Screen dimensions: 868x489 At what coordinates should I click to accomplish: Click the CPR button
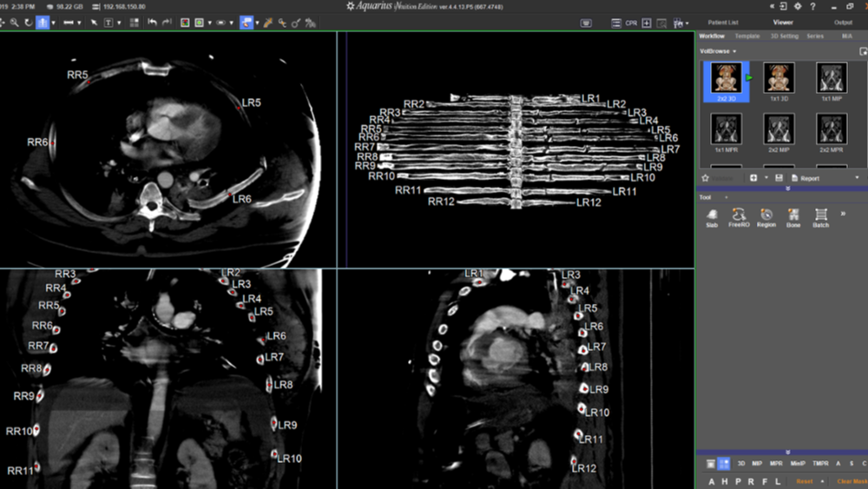pos(631,23)
